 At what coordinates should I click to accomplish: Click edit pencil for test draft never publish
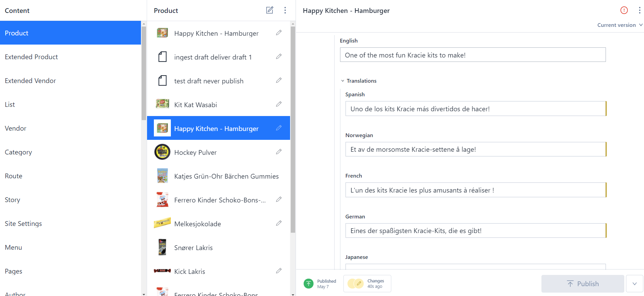coord(279,80)
